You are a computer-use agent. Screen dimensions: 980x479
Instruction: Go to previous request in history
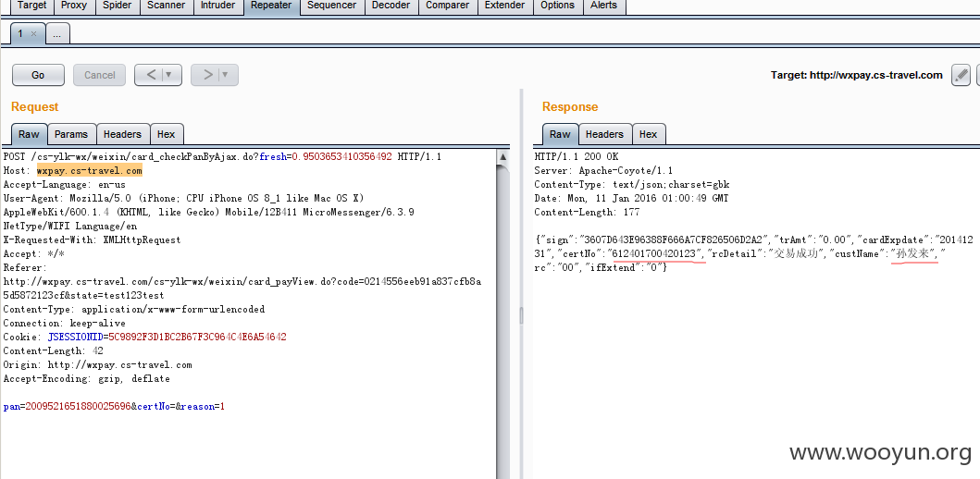151,75
